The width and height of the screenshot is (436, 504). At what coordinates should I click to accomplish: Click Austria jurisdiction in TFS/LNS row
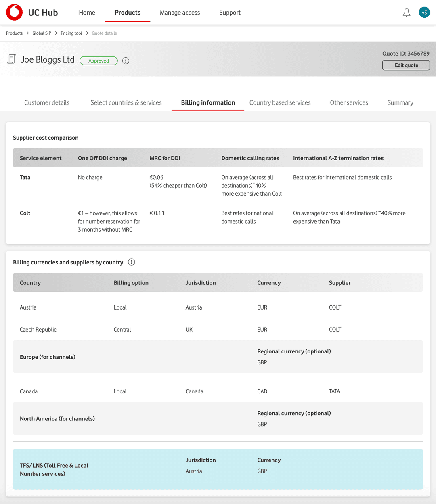(194, 471)
